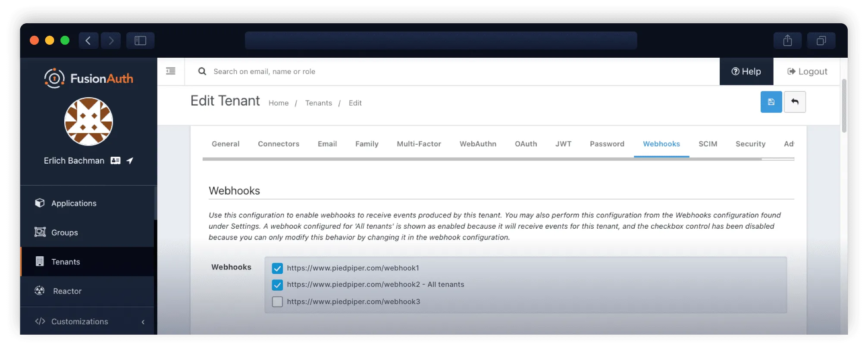
Task: Click the blue save tenant icon
Action: point(771,102)
